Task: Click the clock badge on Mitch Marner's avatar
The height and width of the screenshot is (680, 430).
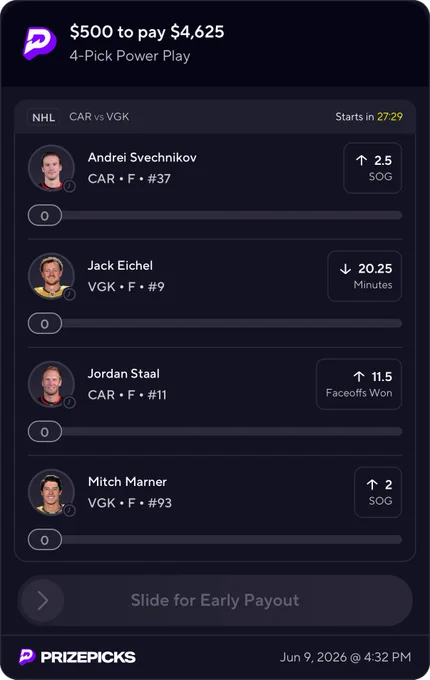Action: tap(69, 510)
